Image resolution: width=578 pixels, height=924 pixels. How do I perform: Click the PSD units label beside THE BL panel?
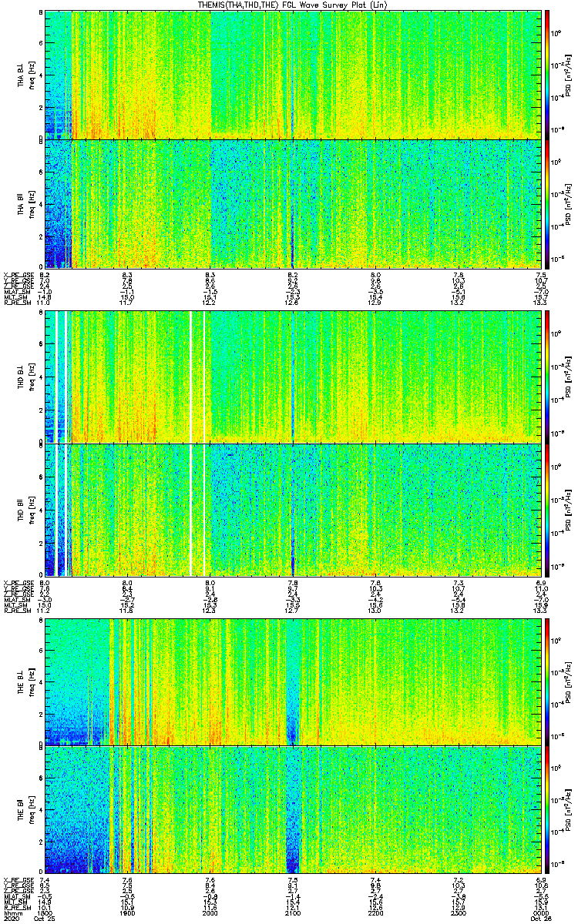(567, 681)
